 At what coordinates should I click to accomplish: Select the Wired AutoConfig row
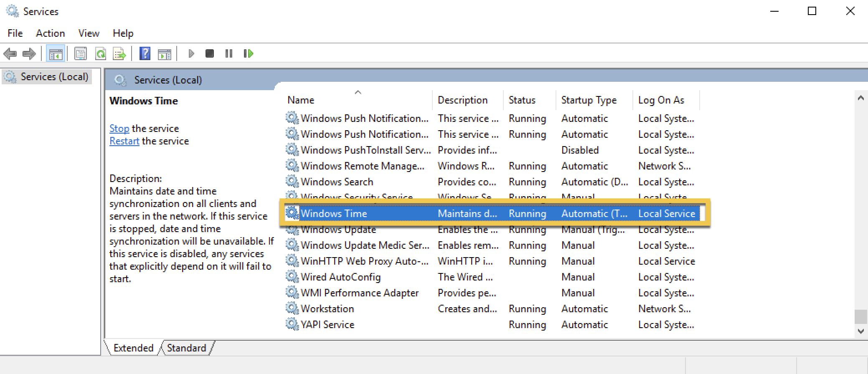[492, 277]
